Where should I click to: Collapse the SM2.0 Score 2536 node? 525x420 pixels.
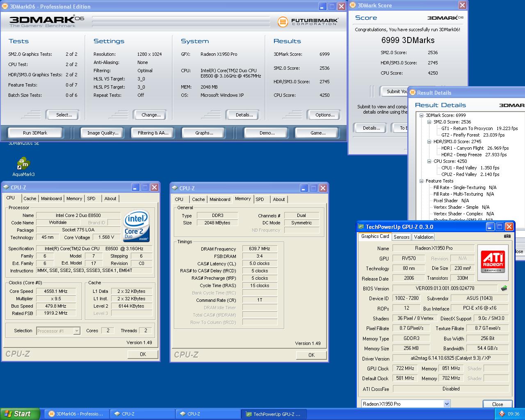click(429, 122)
